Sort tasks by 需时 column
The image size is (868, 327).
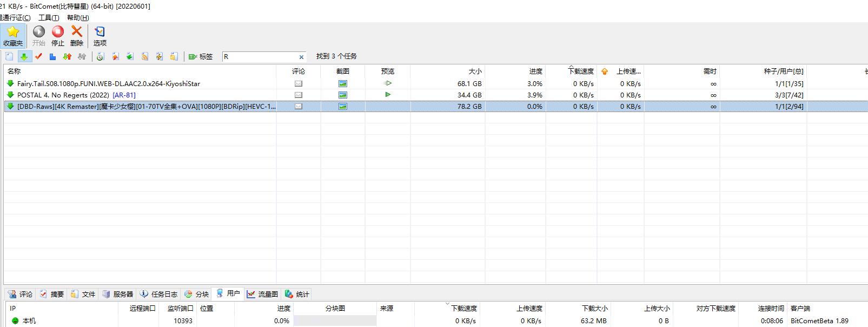[681, 71]
